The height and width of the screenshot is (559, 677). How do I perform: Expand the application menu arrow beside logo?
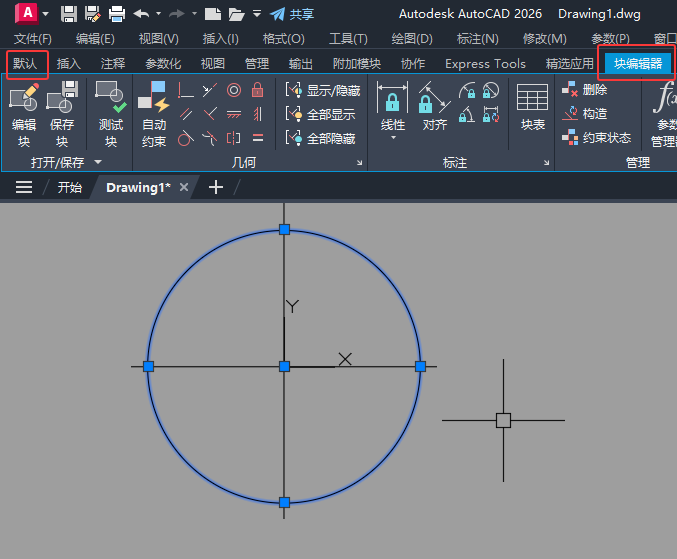(46, 14)
